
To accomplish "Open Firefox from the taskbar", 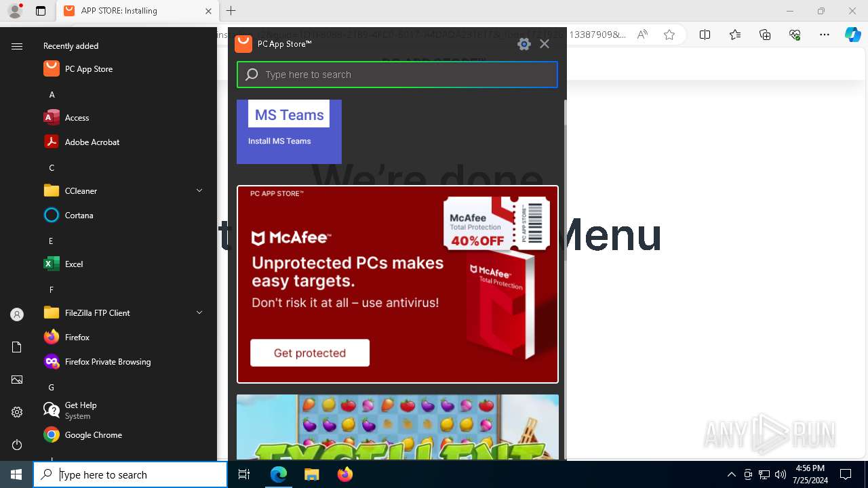I will 344,474.
